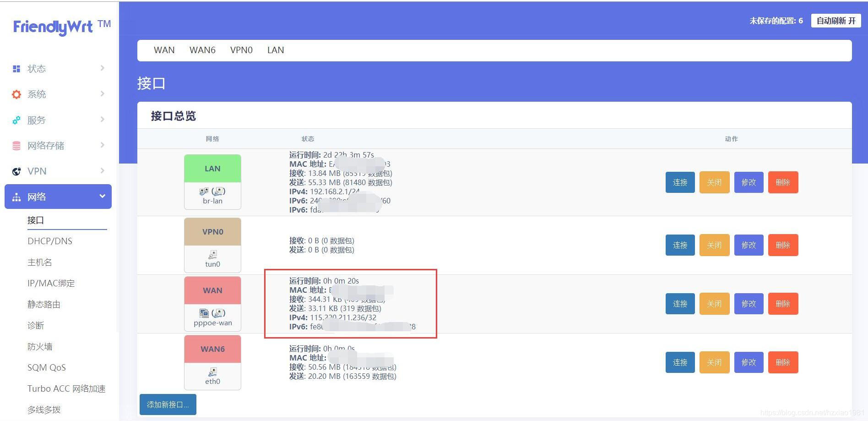868x421 pixels.
Task: Click the red Delete button for VPN0
Action: (783, 245)
